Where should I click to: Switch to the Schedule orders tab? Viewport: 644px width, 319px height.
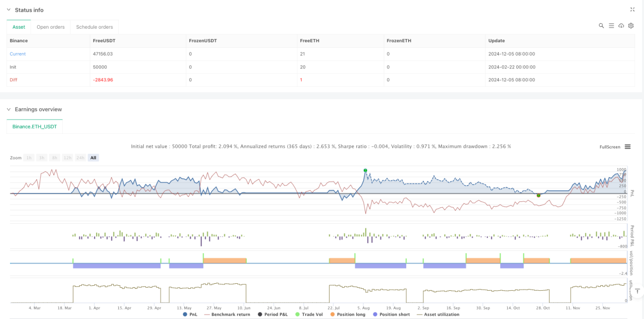click(95, 27)
